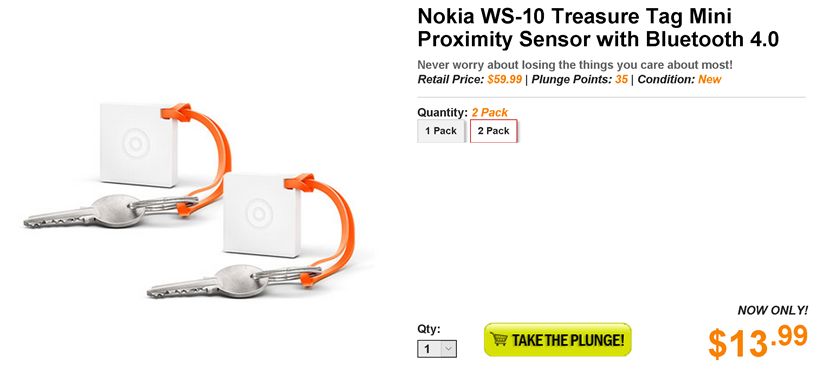817x382 pixels.
Task: Click the Never worry about losing tagline
Action: pos(575,66)
